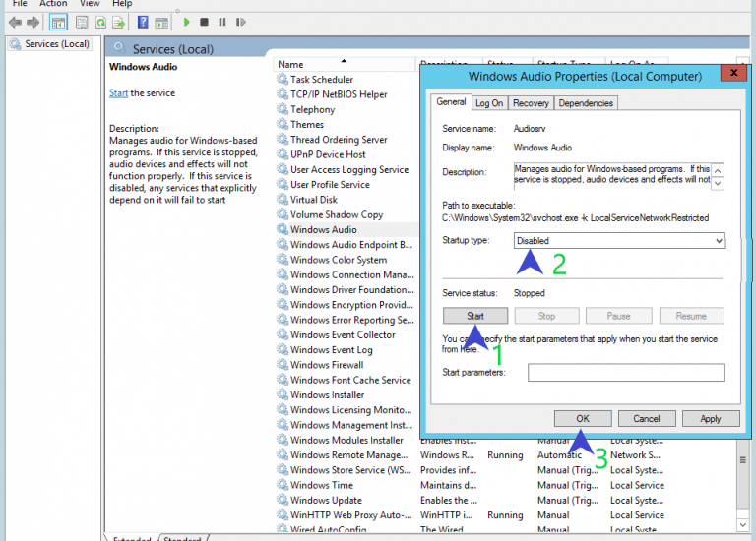
Task: Switch to the Dependencies tab
Action: pos(586,103)
